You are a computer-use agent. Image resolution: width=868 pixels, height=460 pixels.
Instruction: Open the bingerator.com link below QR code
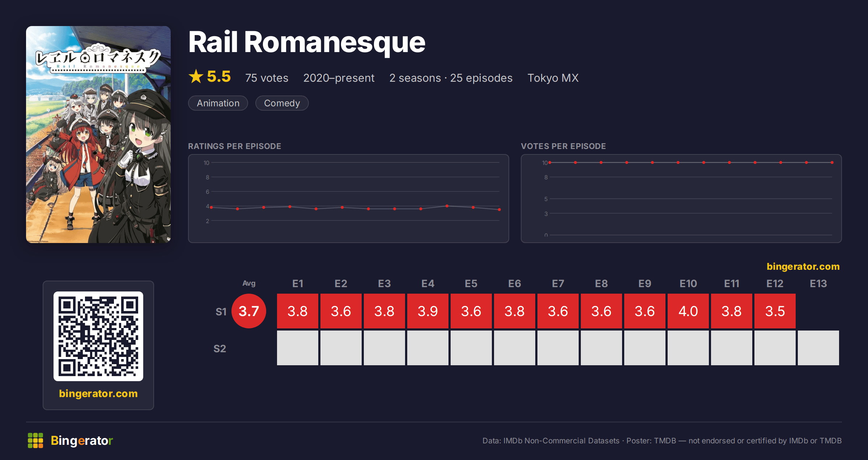(x=98, y=393)
